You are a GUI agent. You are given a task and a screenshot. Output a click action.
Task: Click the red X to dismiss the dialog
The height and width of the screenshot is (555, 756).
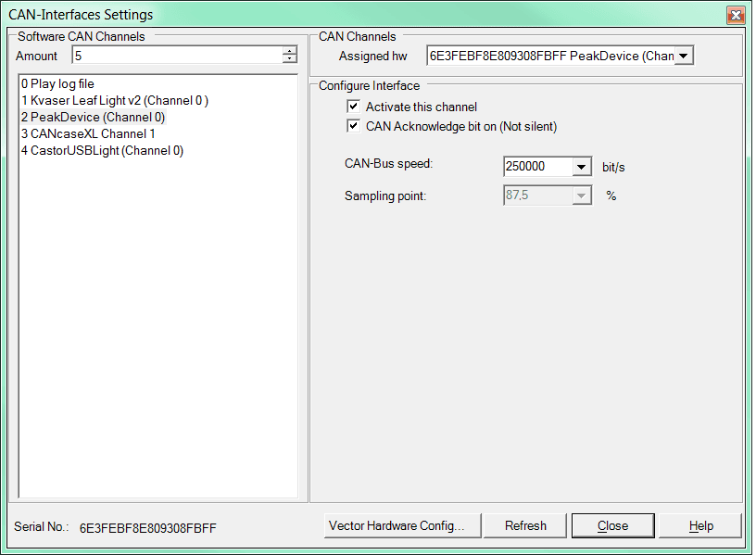(x=737, y=15)
